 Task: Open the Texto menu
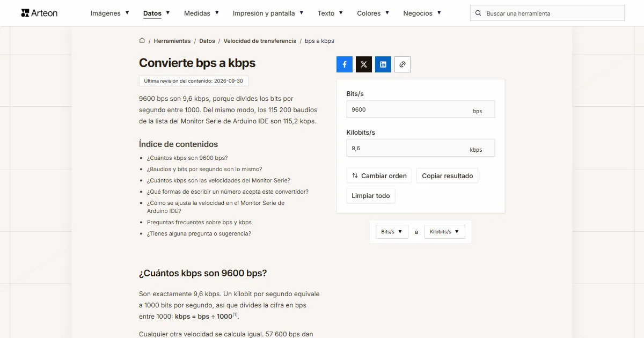(x=331, y=13)
